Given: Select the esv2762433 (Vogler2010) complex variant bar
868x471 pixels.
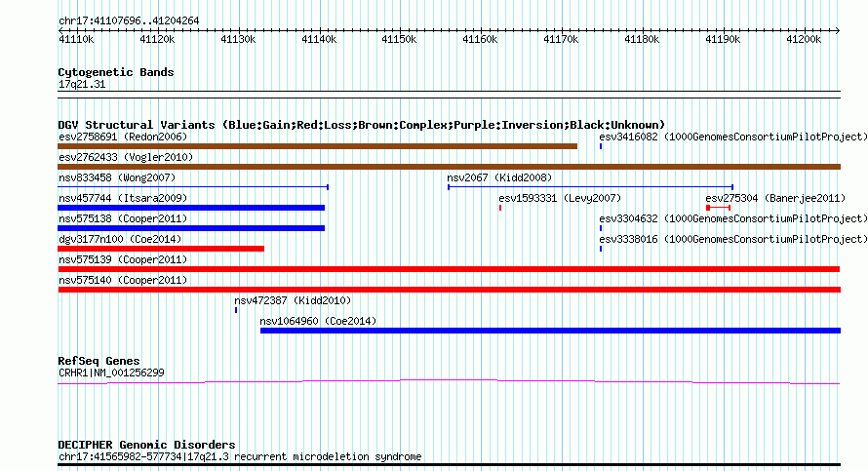Looking at the screenshot, I should pos(449,167).
